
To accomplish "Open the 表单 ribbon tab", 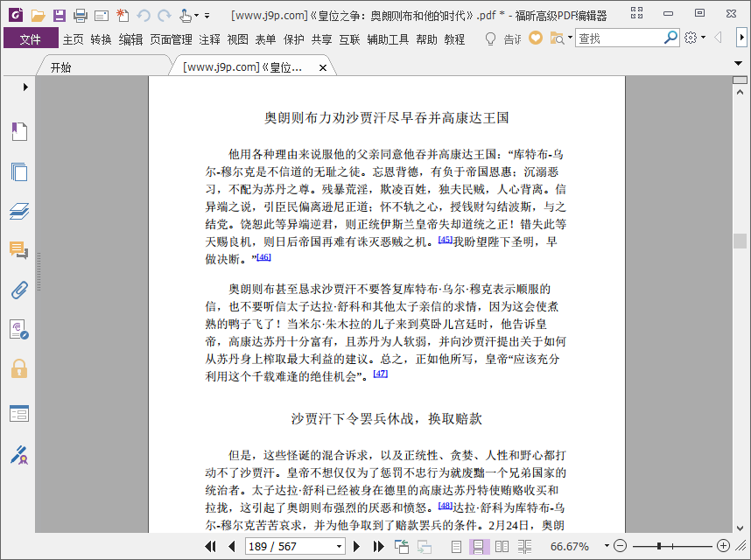I will pyautogui.click(x=265, y=39).
